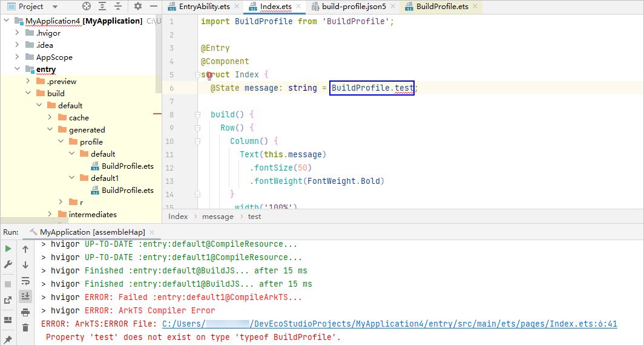Click the message breadcrumb item

[217, 217]
